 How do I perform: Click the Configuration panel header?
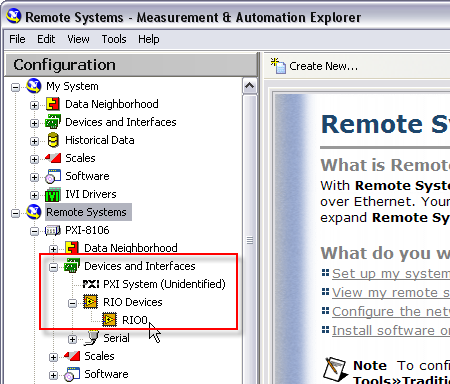[132, 65]
